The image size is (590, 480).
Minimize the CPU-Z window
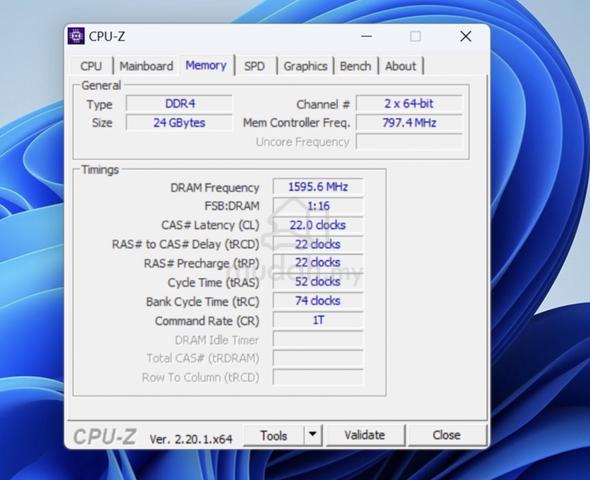point(367,36)
